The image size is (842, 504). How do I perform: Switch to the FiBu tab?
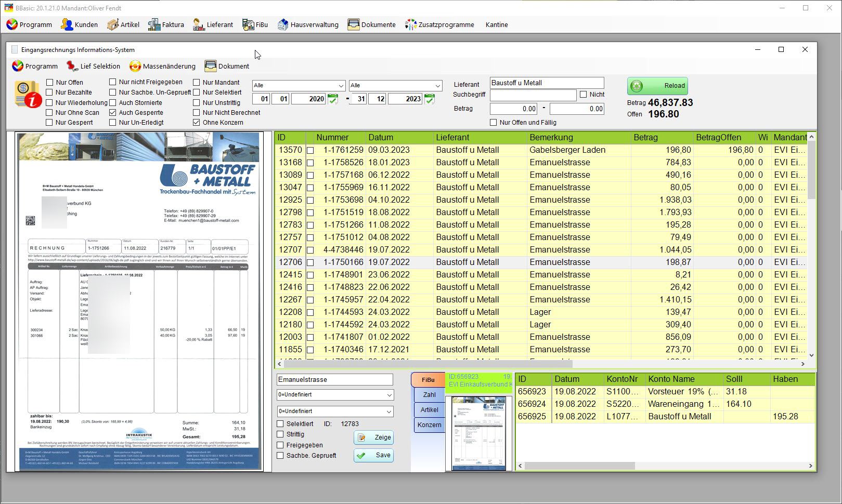click(428, 380)
